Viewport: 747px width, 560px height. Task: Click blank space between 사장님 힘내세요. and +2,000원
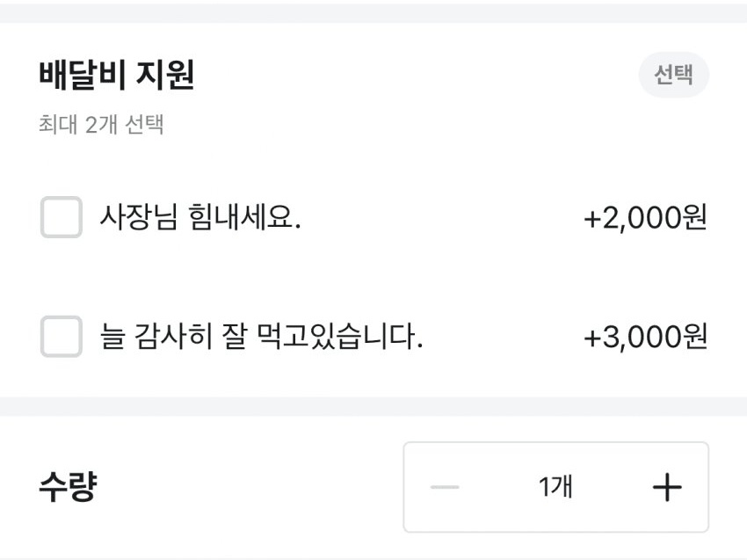(x=439, y=218)
